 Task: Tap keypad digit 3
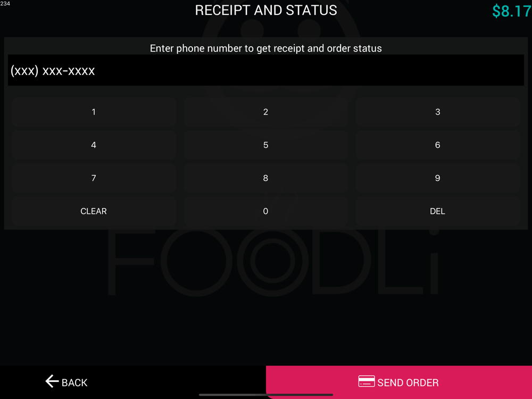pyautogui.click(x=438, y=112)
